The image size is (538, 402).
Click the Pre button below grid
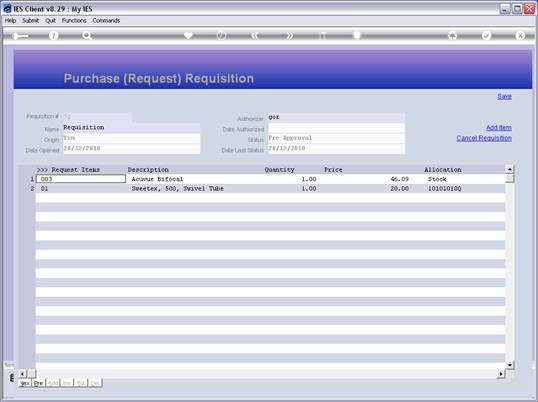(38, 383)
